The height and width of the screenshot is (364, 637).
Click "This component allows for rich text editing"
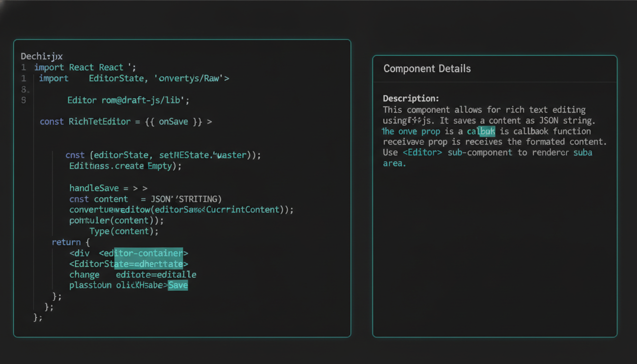[484, 110]
